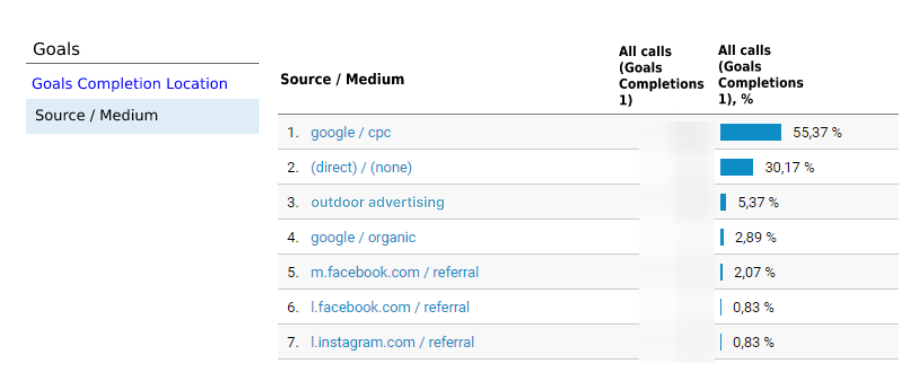Select Source / Medium menu item
Screen dimensions: 917x379
(142, 116)
